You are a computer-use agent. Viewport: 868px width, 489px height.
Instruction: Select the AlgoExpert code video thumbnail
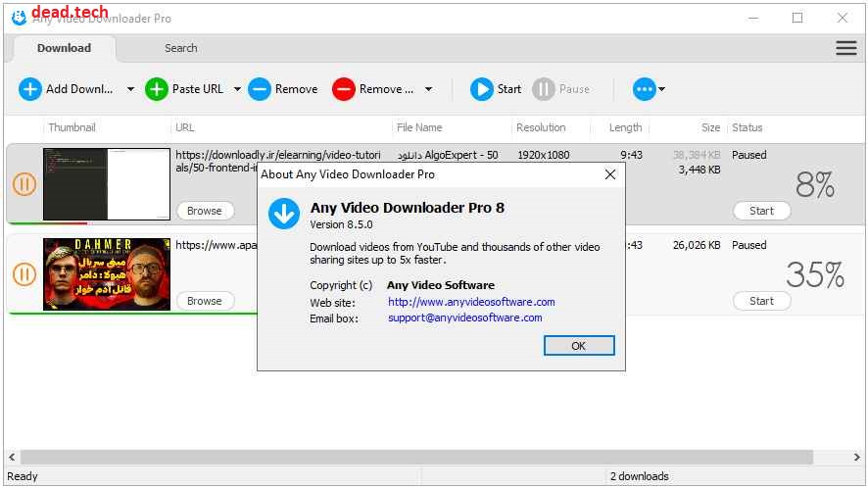pyautogui.click(x=107, y=184)
